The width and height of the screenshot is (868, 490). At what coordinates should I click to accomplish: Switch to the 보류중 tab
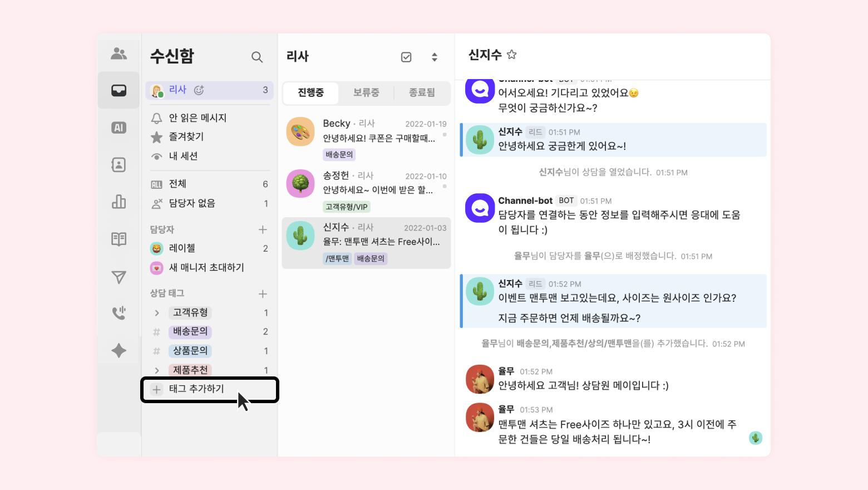[x=366, y=93]
